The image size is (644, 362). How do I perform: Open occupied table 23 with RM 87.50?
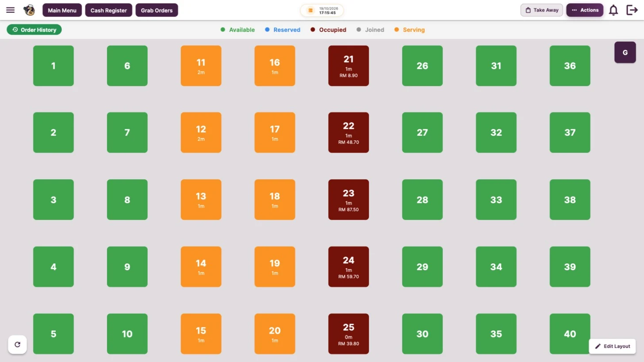[x=349, y=200]
